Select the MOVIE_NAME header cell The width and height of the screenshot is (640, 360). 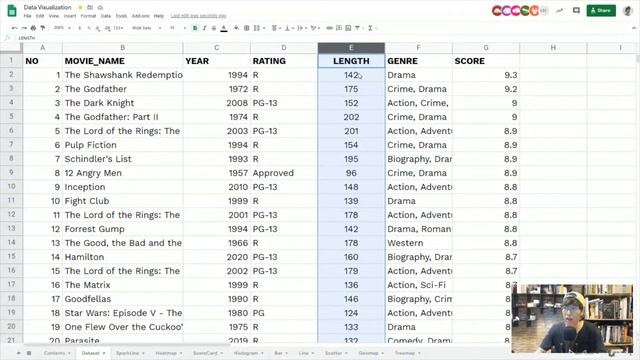tap(122, 61)
